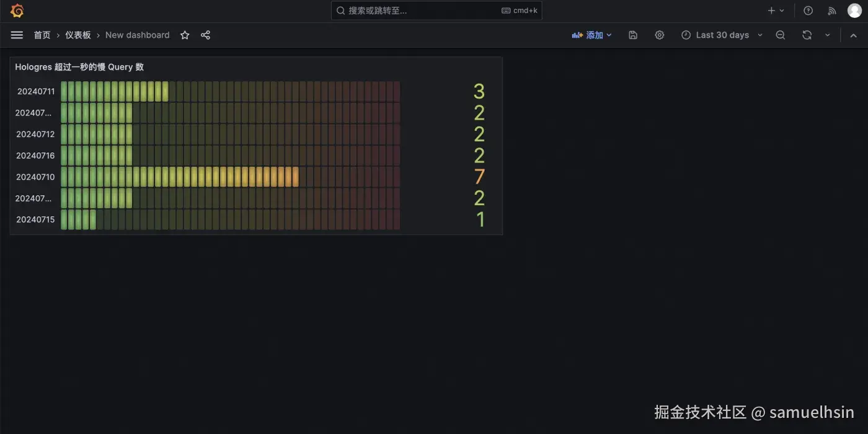Expand the 添加 add dropdown
The height and width of the screenshot is (434, 868).
(x=592, y=35)
